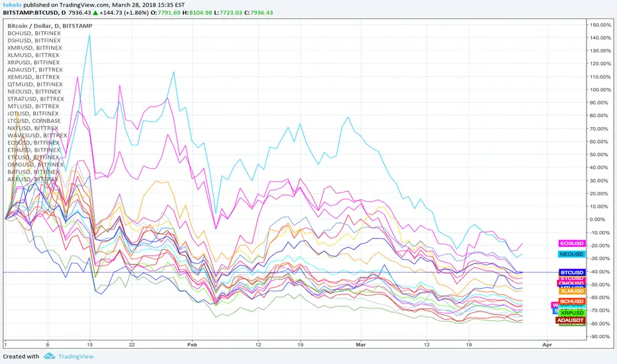617x364 pixels.
Task: Click the L:7723.03 low value
Action: click(x=228, y=13)
